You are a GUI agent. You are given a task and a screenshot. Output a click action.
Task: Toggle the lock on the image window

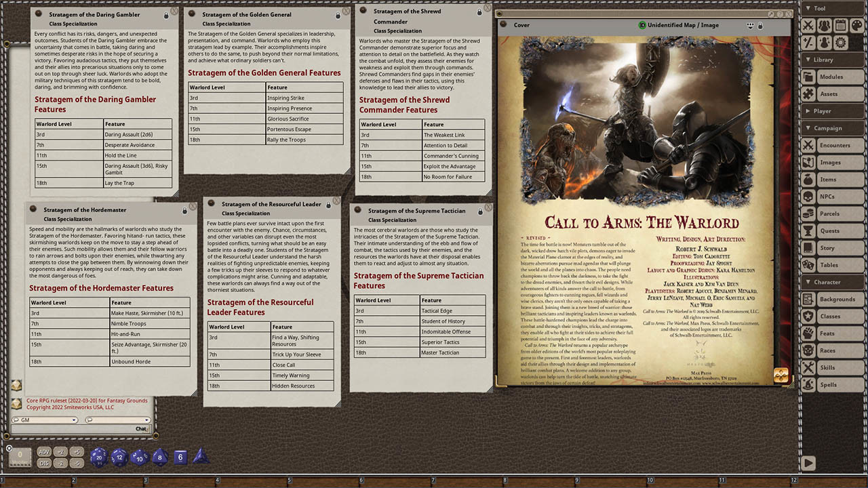pyautogui.click(x=760, y=25)
